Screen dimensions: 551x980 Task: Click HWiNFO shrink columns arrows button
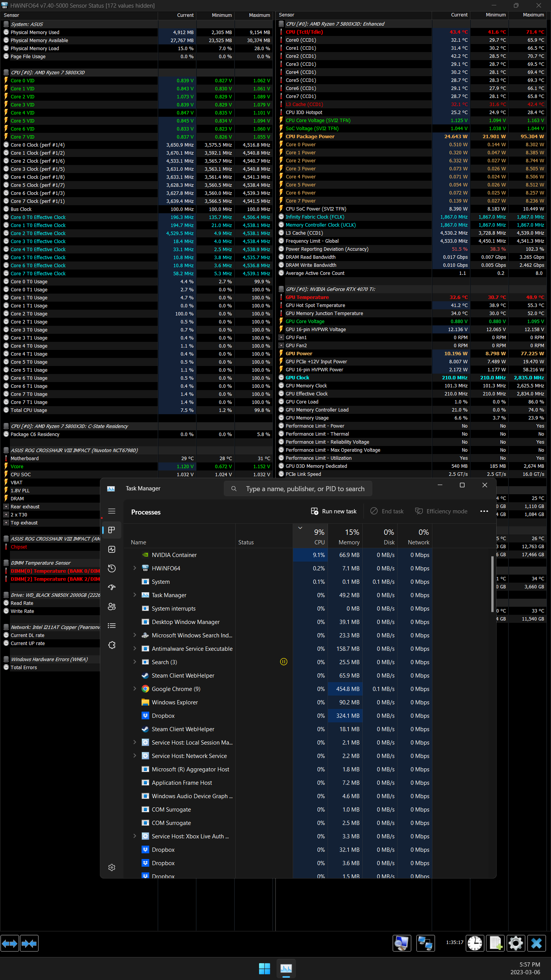coord(29,944)
